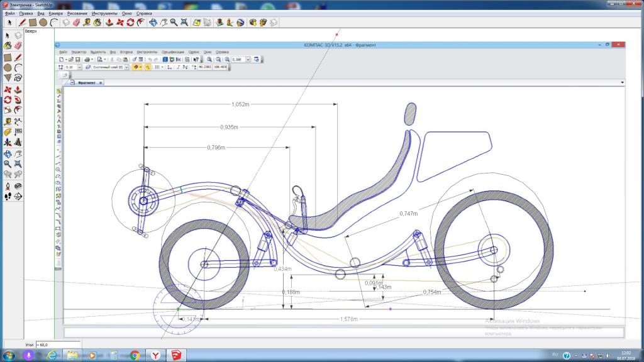Pick the Look Around tool in left palette
644x362 pixels.
pyautogui.click(x=18, y=186)
